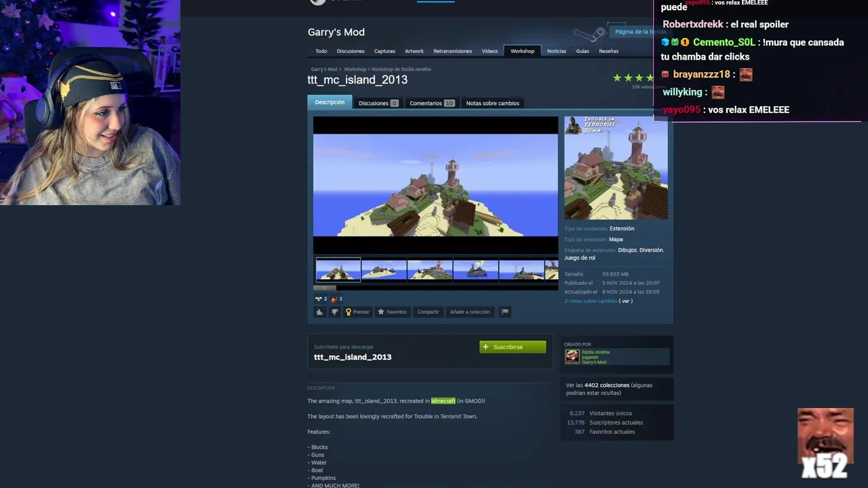Click the fozilla mirefox creator name
Image resolution: width=868 pixels, height=488 pixels.
coord(596,352)
